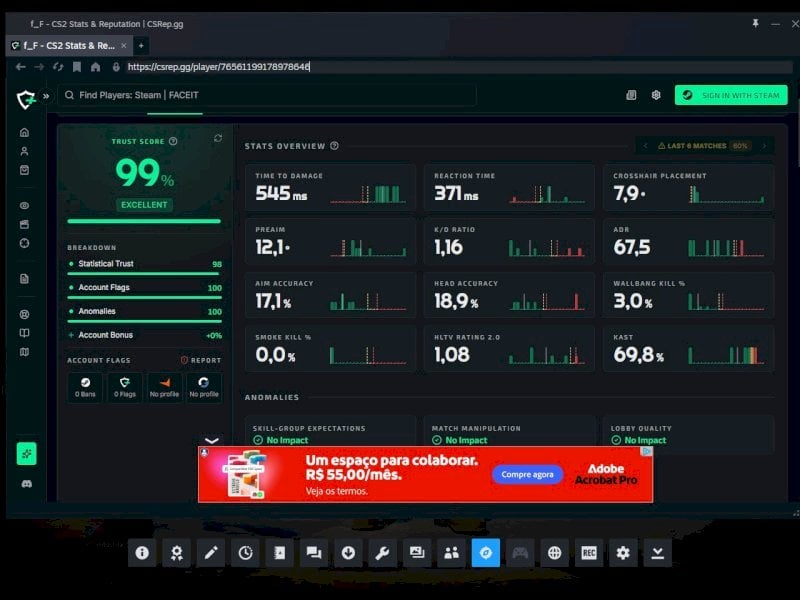
Task: Click the download arrow icon in overlay toolbar
Action: point(348,553)
